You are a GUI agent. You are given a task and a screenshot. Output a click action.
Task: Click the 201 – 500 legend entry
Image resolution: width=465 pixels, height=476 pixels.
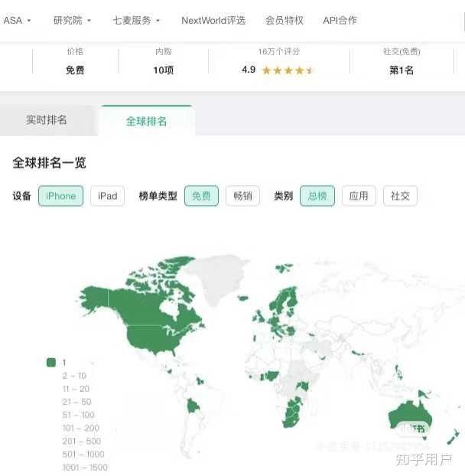tap(82, 441)
